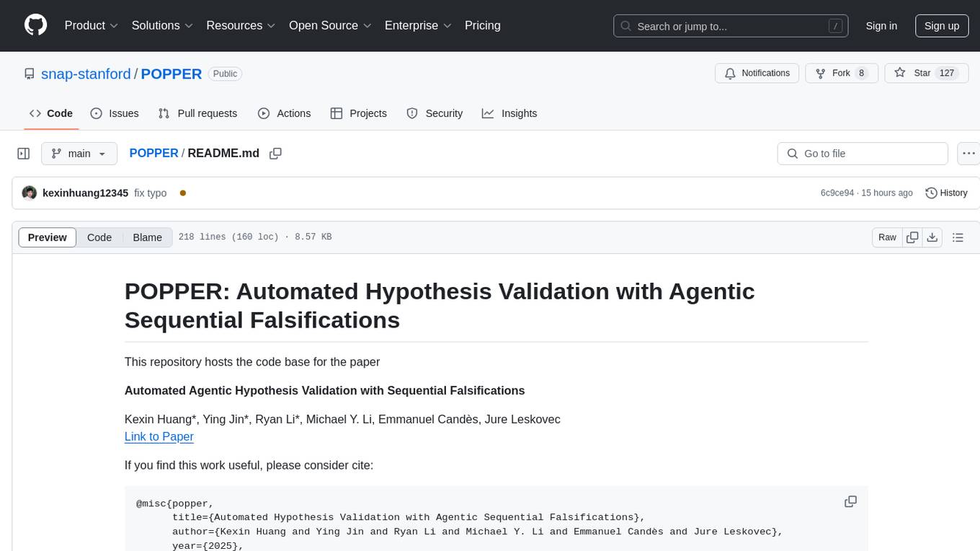Open the Actions tab

(284, 113)
